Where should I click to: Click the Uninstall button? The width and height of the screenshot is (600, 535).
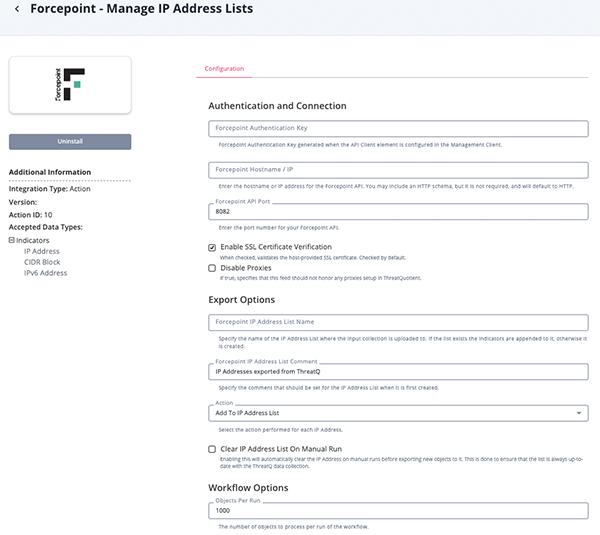point(70,142)
